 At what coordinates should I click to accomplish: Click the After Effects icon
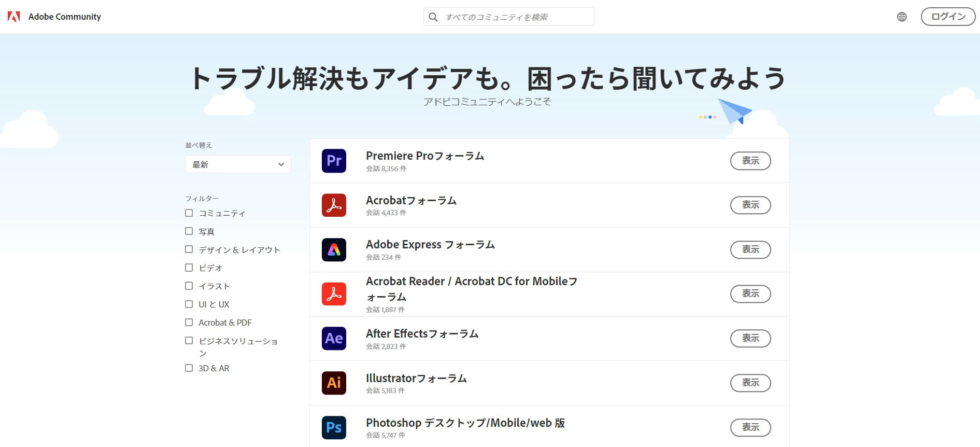point(334,339)
